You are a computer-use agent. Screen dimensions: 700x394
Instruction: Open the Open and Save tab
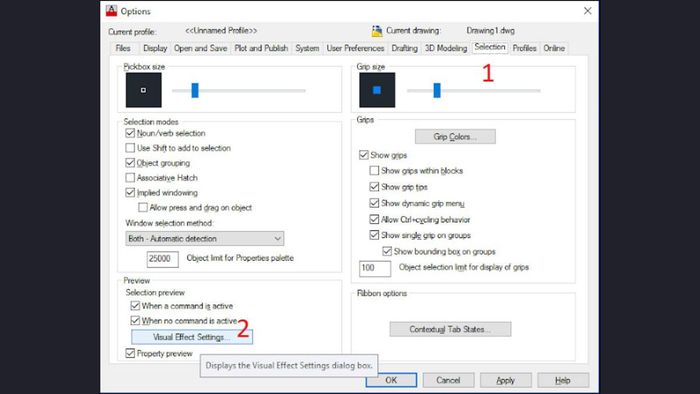200,48
